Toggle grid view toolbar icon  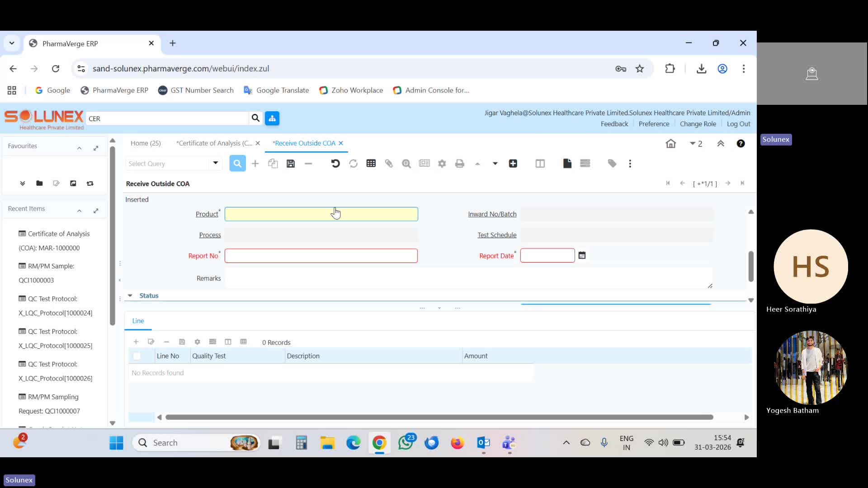point(371,164)
